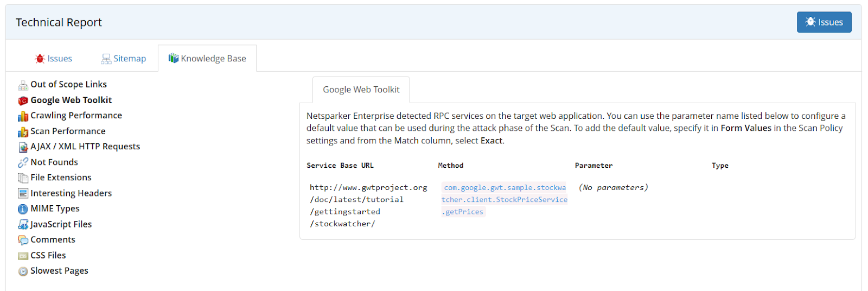Viewport: 868px width, 291px height.
Task: Click the Slowest Pages clock icon
Action: tap(23, 271)
